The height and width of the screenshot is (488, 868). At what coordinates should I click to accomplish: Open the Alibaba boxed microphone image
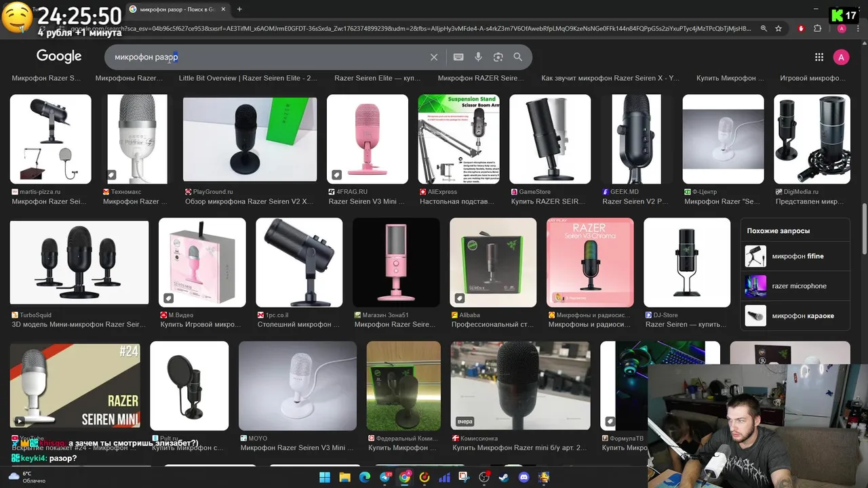point(493,262)
